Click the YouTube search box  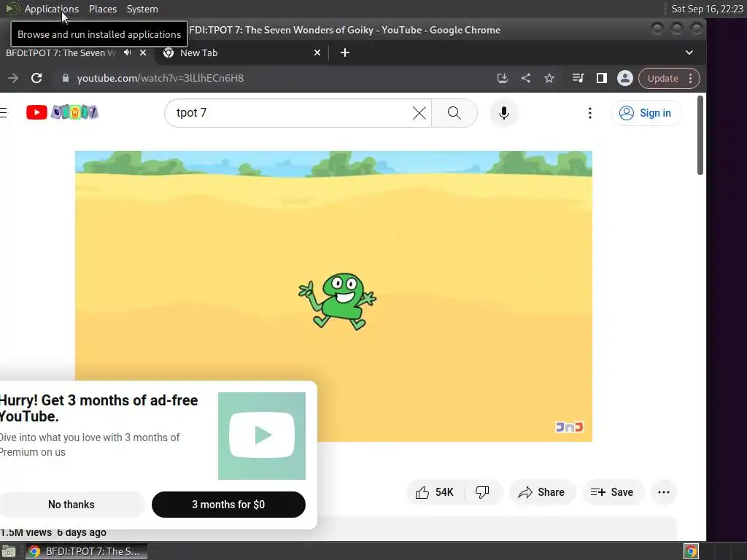[290, 113]
